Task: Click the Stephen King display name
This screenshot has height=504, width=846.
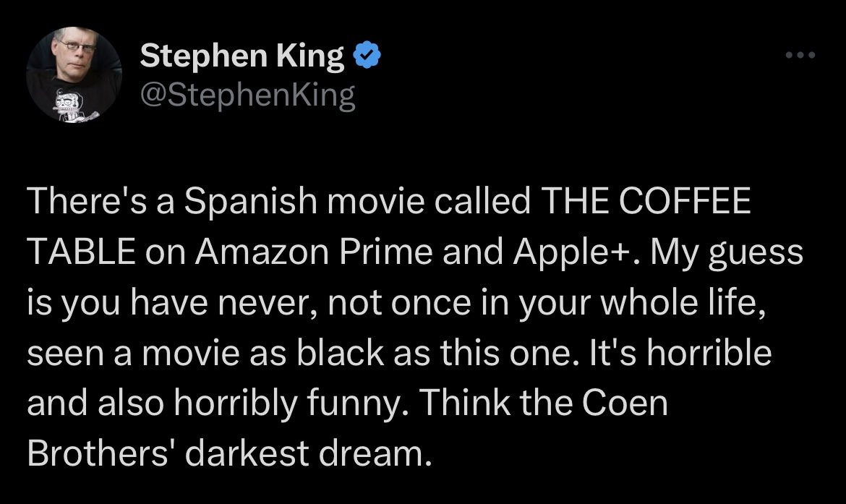Action: [242, 56]
